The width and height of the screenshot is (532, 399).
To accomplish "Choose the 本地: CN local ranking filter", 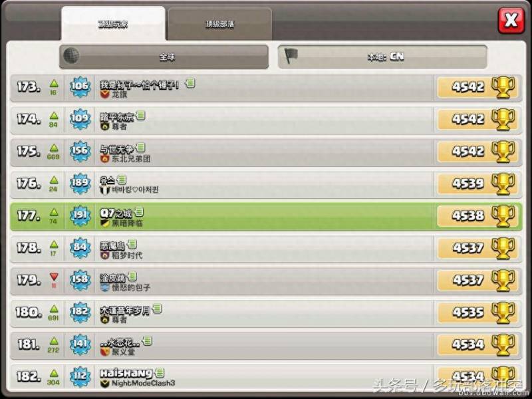I will [x=382, y=57].
